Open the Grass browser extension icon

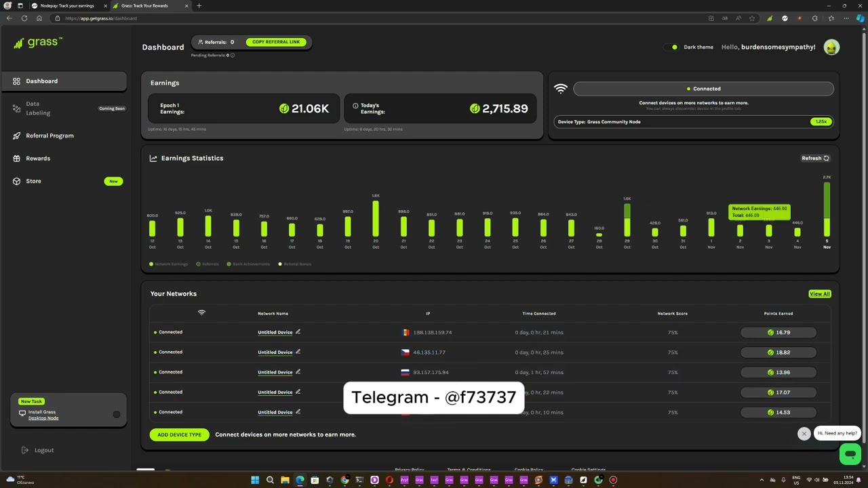(770, 18)
